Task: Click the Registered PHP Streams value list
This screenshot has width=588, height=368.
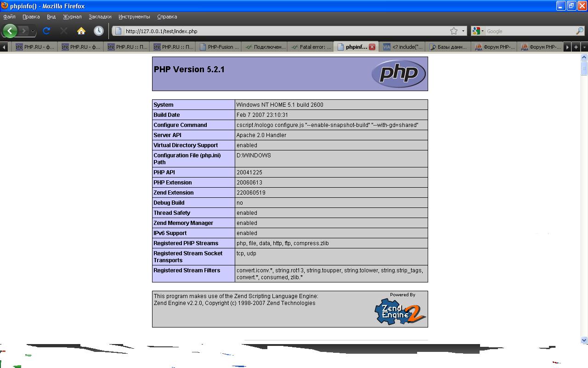Action: (x=283, y=243)
